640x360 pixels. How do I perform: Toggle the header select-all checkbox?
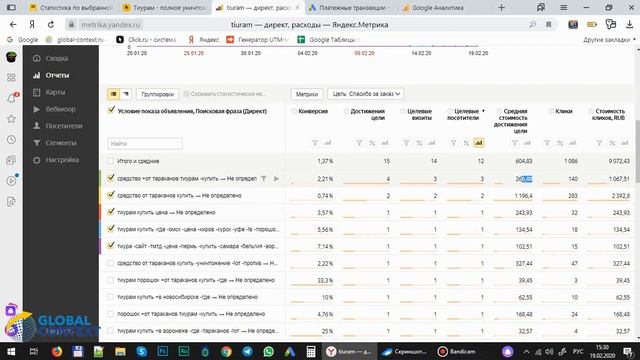pyautogui.click(x=111, y=110)
